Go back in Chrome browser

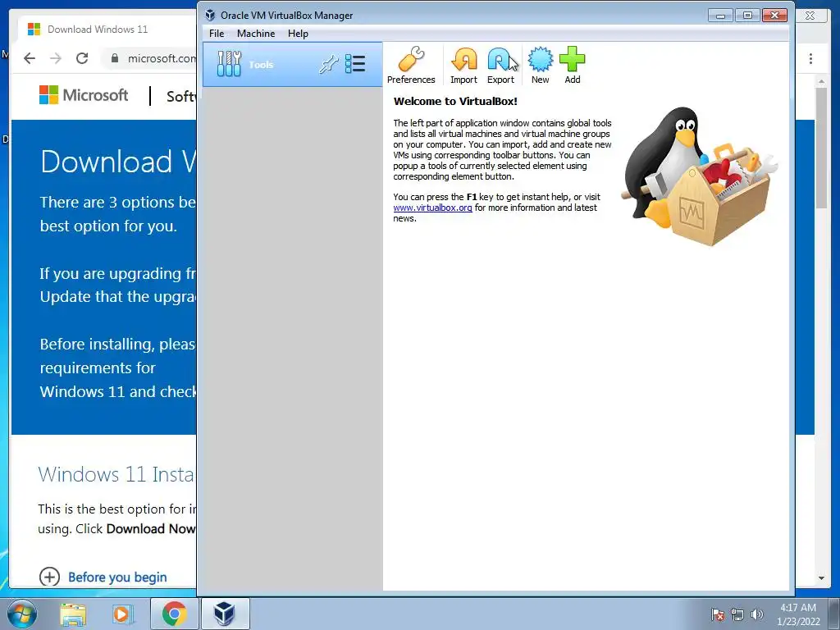(30, 58)
